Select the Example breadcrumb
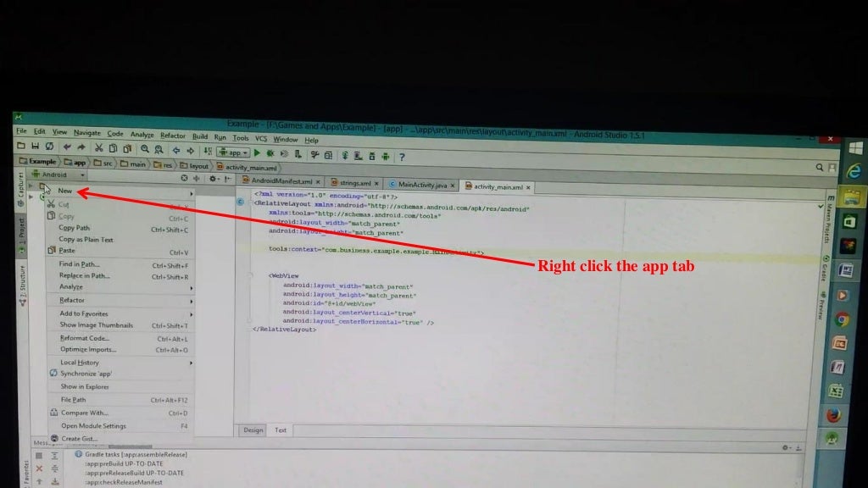Screen dimensions: 868x488 [37, 162]
